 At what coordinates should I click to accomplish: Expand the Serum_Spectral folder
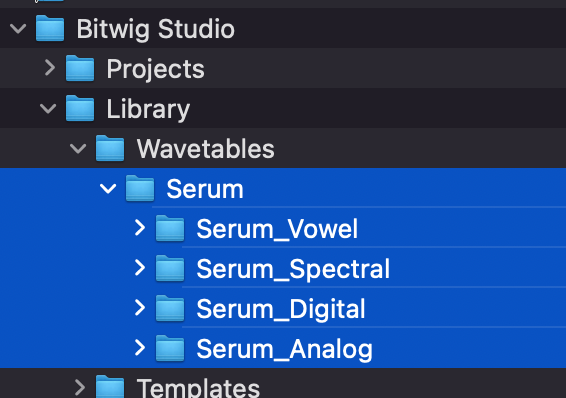[x=140, y=268]
